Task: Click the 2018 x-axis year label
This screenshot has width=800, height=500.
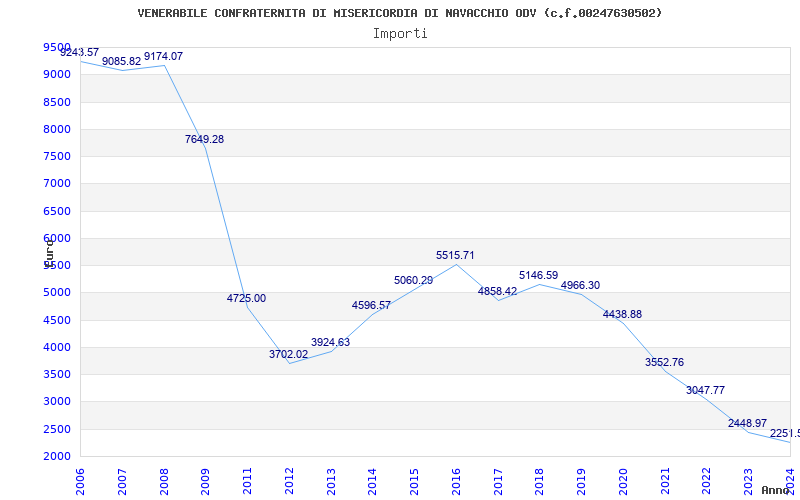Action: (540, 482)
